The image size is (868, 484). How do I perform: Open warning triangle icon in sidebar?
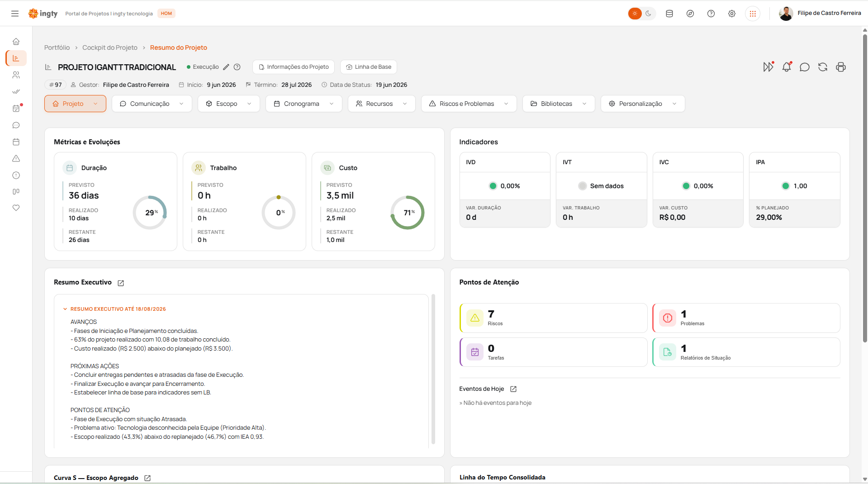coord(16,159)
